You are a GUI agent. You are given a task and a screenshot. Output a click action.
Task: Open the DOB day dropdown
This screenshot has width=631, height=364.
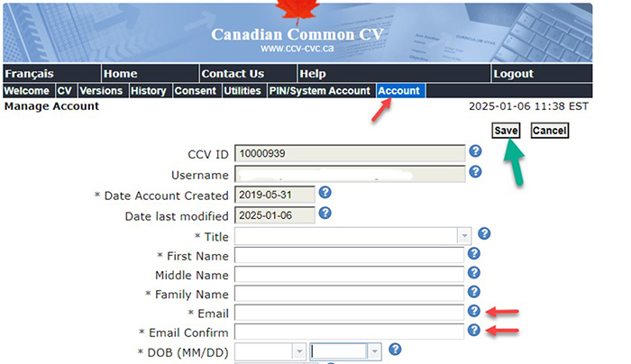click(374, 351)
